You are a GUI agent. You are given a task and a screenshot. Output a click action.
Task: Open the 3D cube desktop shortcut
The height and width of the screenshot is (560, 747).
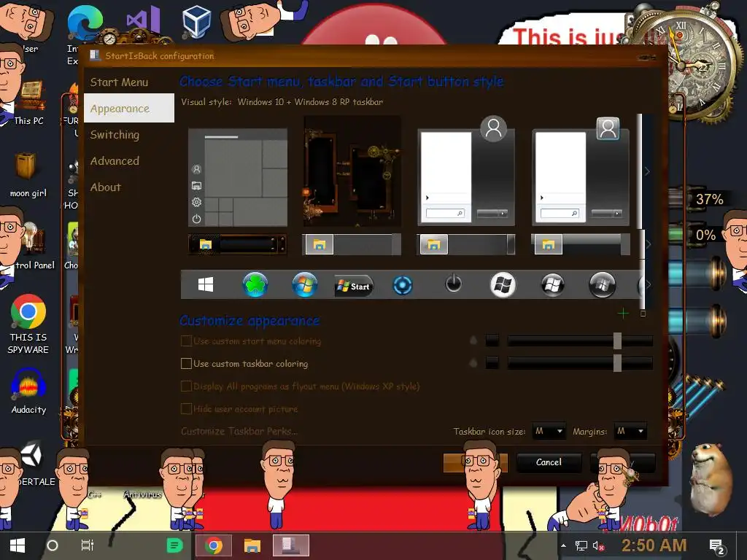(x=196, y=21)
